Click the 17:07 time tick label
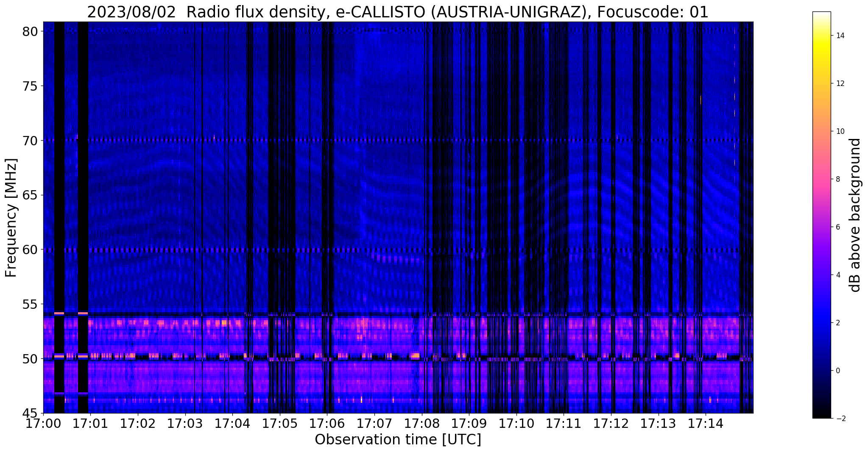 click(x=374, y=423)
